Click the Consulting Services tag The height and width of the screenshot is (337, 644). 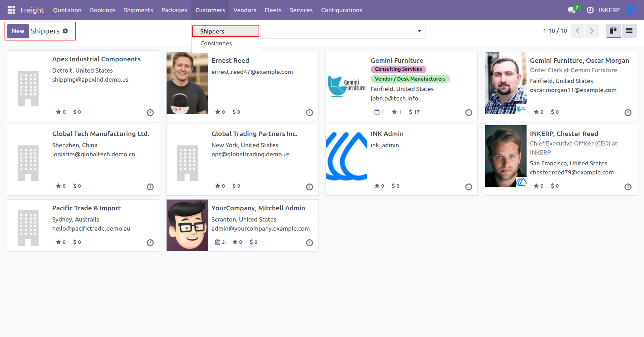coord(398,69)
